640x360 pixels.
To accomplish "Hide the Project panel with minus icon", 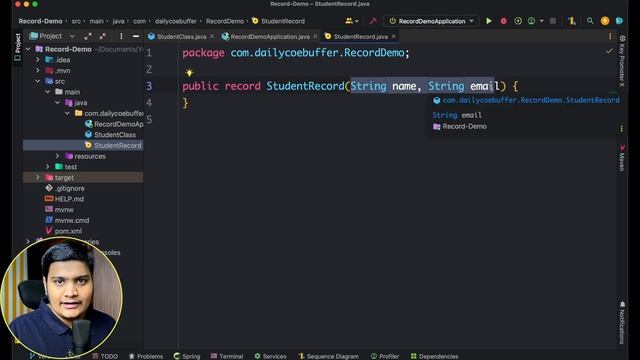I will pos(136,36).
